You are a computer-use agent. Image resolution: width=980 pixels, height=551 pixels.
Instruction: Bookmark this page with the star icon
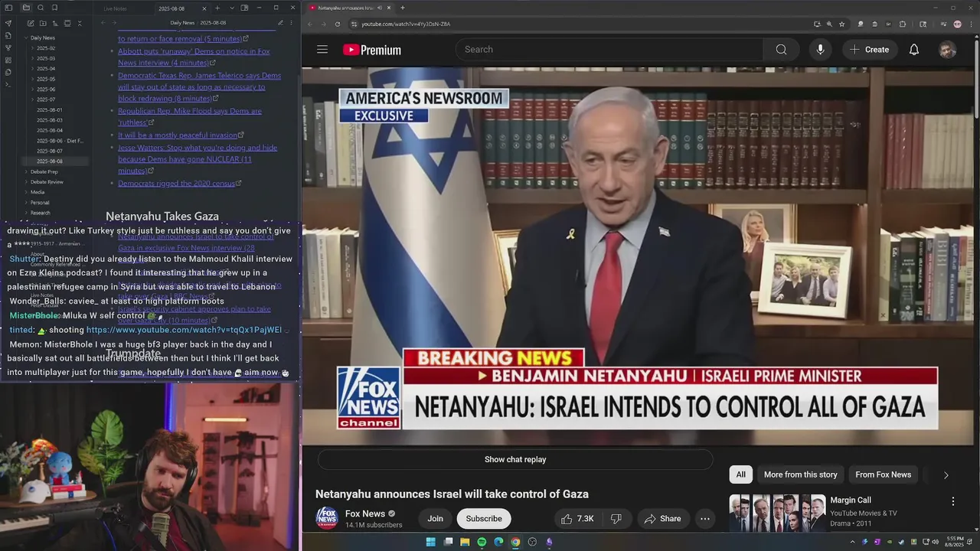point(842,24)
